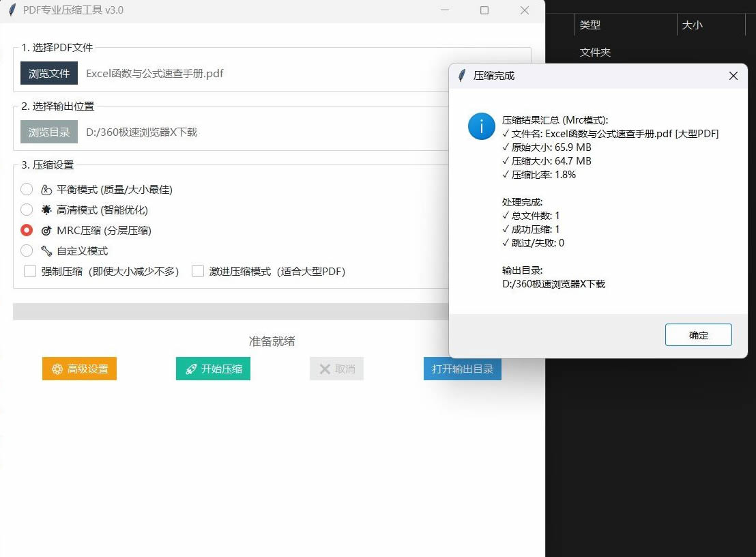Select the 平衡模式 radio button
This screenshot has width=756, height=557.
(27, 190)
